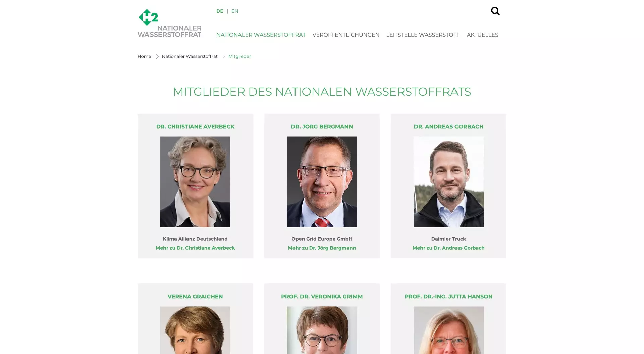Open Mehr zu Dr. Jörg Bergmann

click(x=322, y=248)
